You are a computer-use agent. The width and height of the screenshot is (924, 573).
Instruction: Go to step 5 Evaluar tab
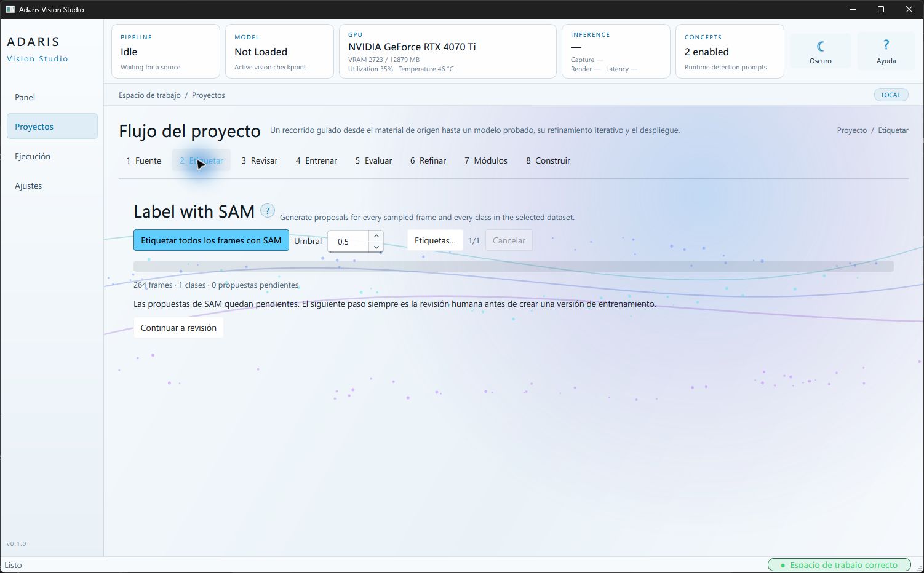[x=373, y=160]
